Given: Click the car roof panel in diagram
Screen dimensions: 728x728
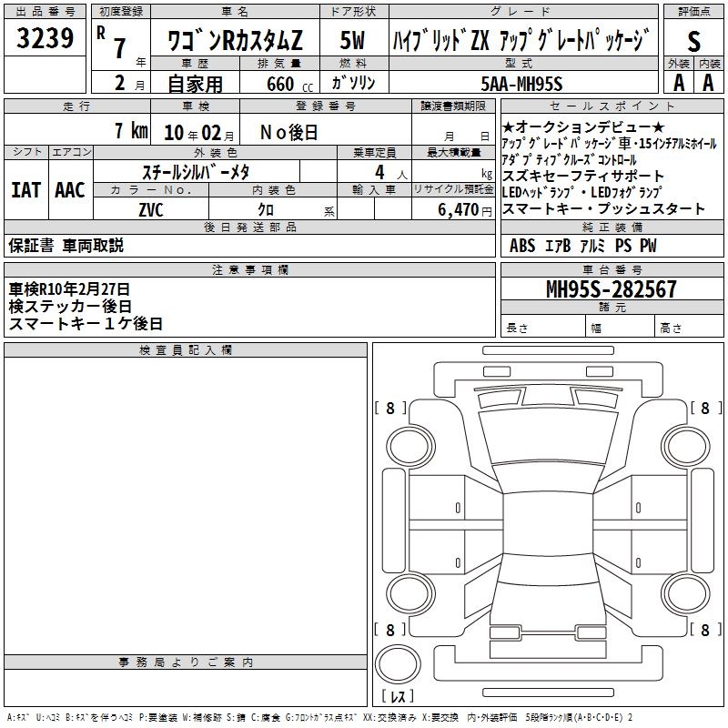Looking at the screenshot, I should pyautogui.click(x=548, y=524).
